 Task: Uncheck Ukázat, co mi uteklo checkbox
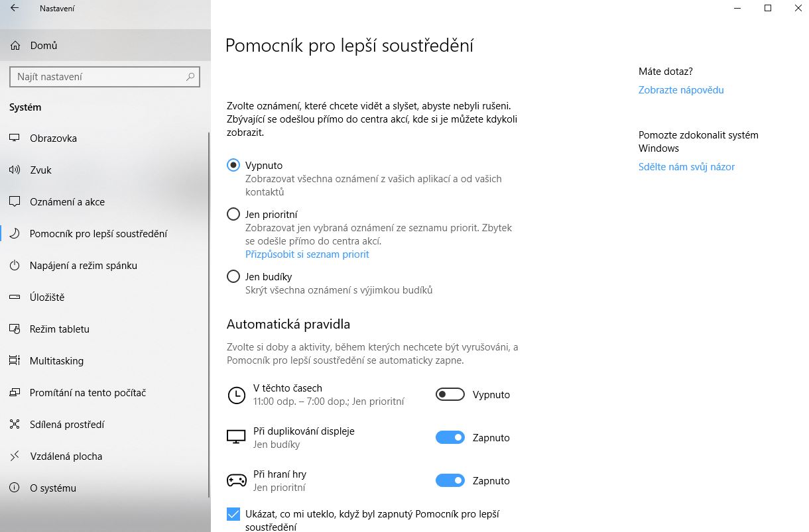pyautogui.click(x=233, y=514)
